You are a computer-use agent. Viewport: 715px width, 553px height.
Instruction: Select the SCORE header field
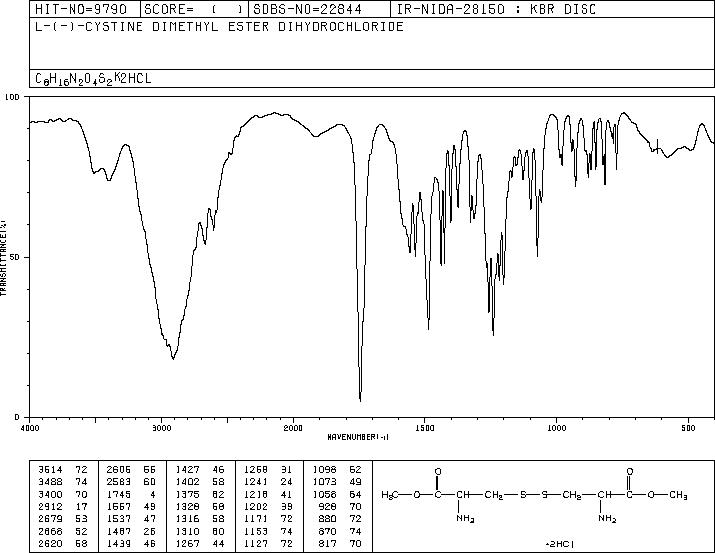194,9
